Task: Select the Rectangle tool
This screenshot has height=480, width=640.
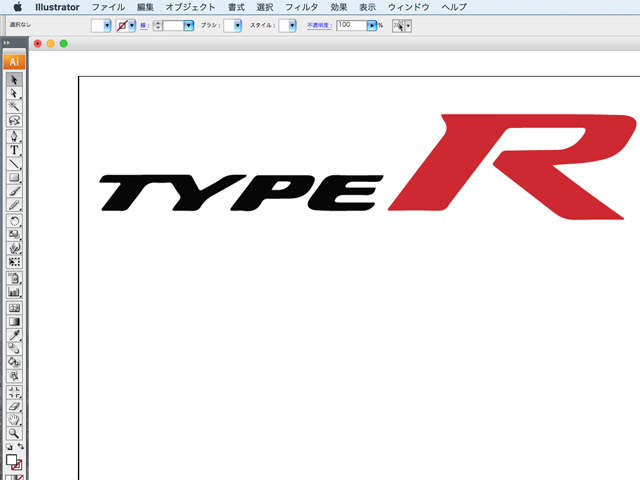Action: point(14,177)
